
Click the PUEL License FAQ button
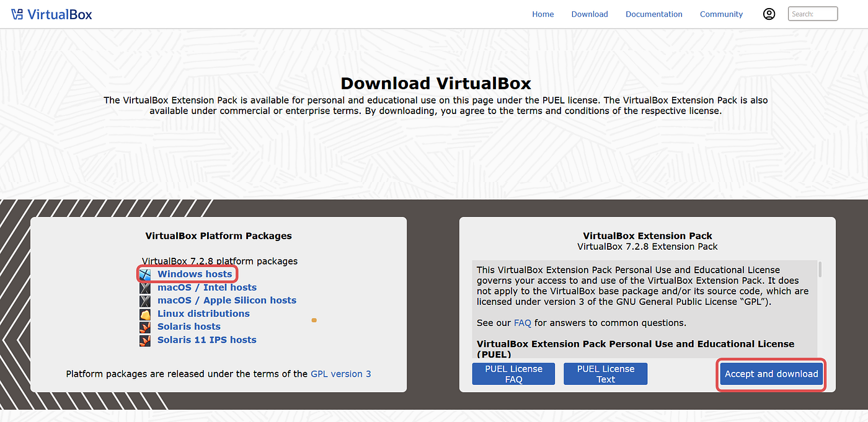click(x=513, y=374)
